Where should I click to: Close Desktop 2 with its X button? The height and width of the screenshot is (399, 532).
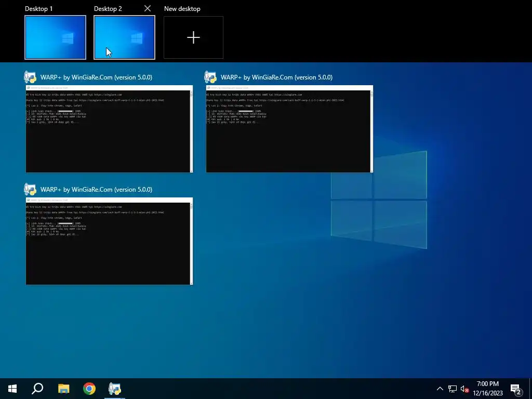tap(147, 8)
